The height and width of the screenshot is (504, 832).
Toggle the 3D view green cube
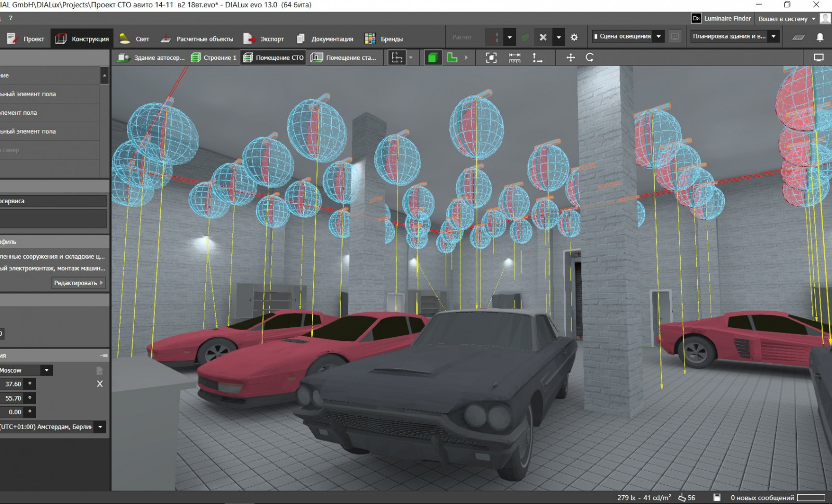pos(432,58)
